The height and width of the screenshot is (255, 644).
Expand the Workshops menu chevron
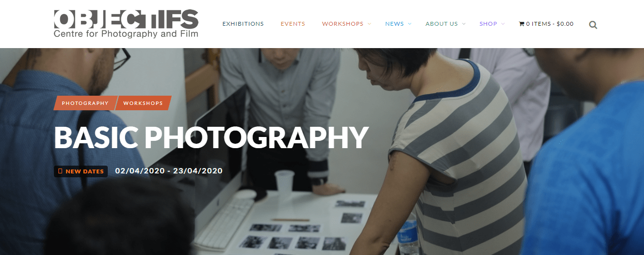coord(369,24)
